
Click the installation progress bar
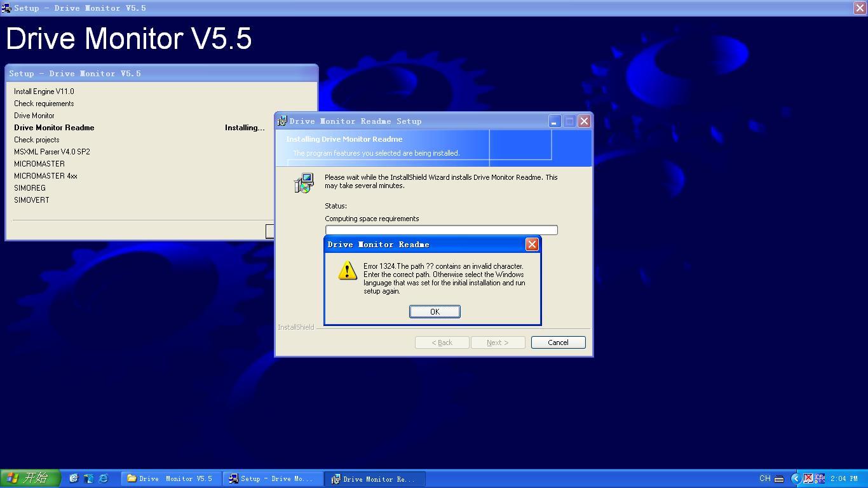(441, 230)
